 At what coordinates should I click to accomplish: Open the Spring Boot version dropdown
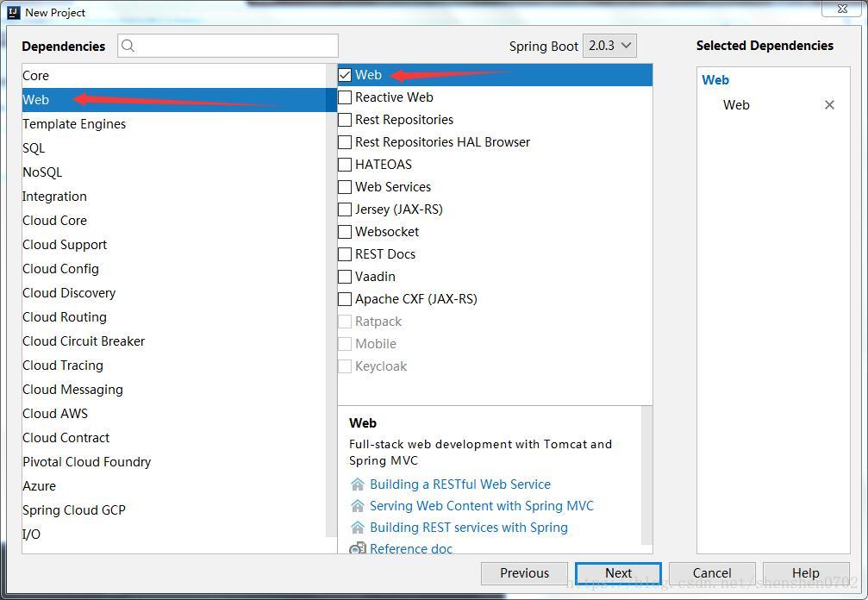tap(609, 46)
